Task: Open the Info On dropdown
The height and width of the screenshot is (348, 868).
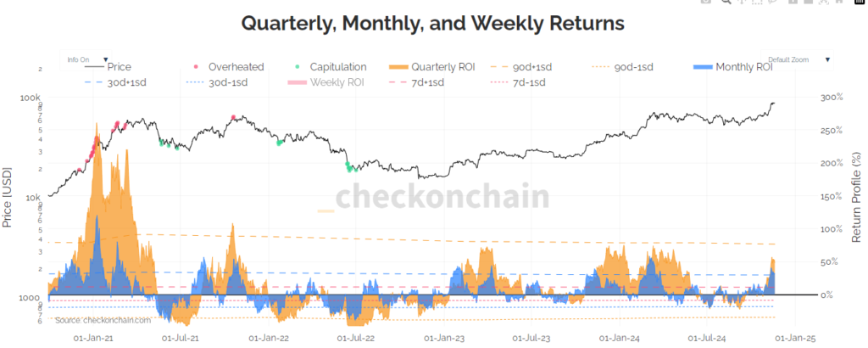Action: coord(86,60)
